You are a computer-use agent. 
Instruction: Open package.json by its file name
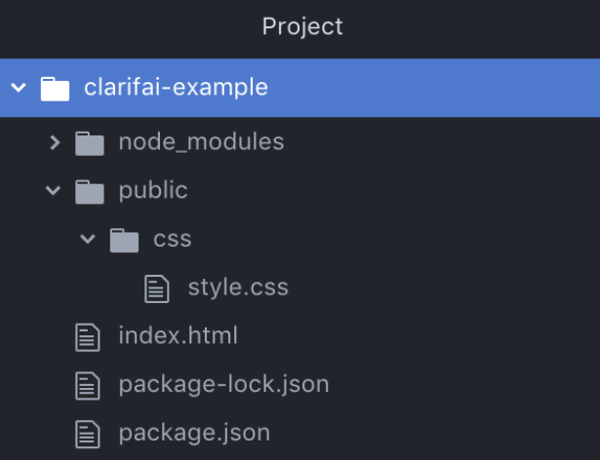[x=194, y=433]
